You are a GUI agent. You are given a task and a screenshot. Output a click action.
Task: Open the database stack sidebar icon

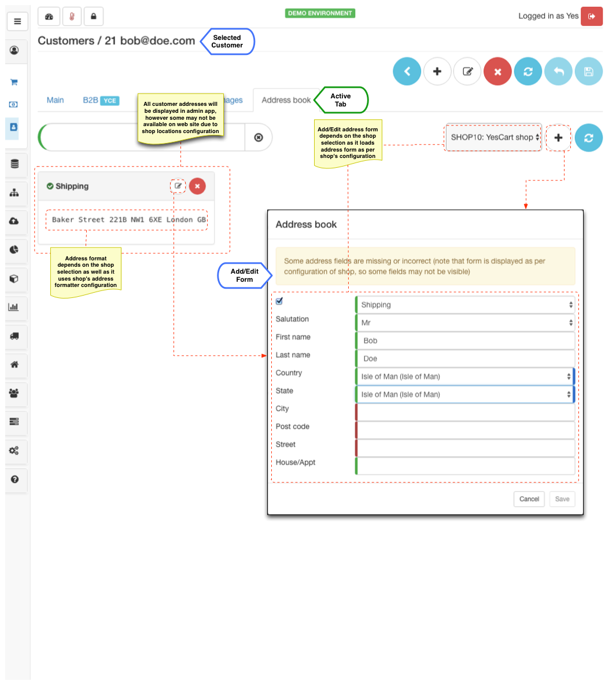click(x=14, y=164)
